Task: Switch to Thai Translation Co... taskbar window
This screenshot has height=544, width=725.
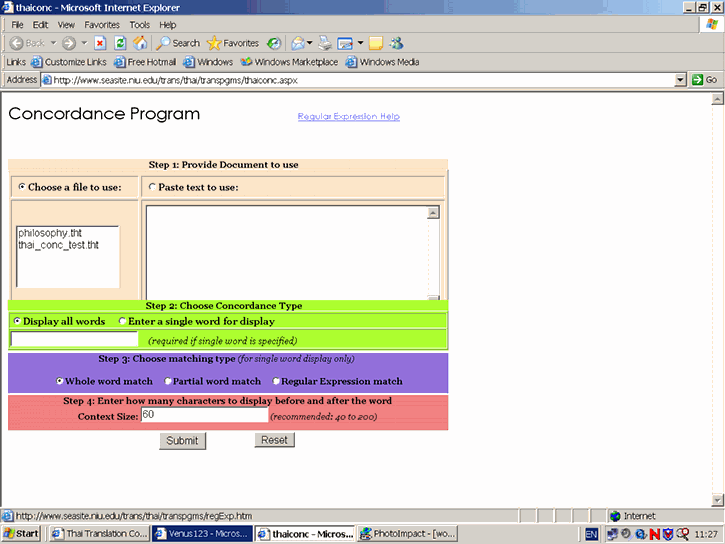Action: click(x=99, y=534)
